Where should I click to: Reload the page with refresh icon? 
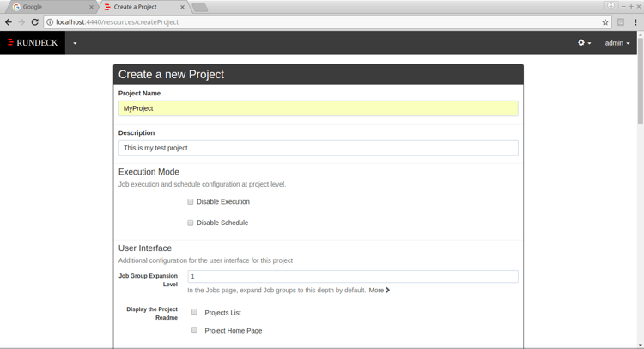pos(35,22)
